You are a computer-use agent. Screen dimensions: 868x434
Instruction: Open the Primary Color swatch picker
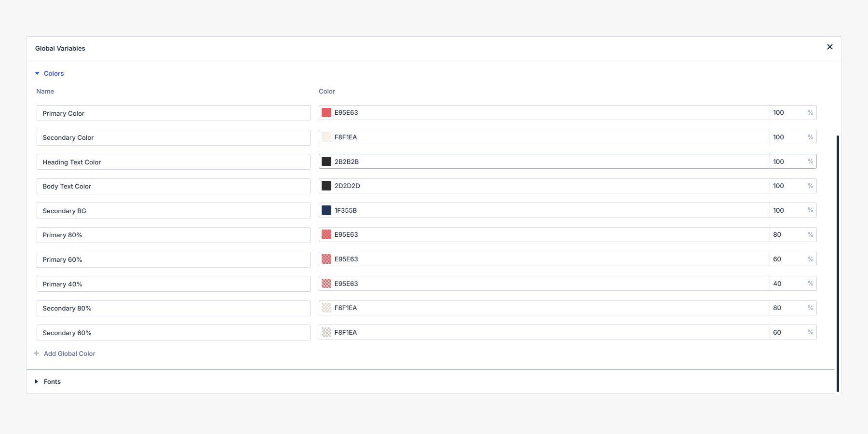coord(326,112)
